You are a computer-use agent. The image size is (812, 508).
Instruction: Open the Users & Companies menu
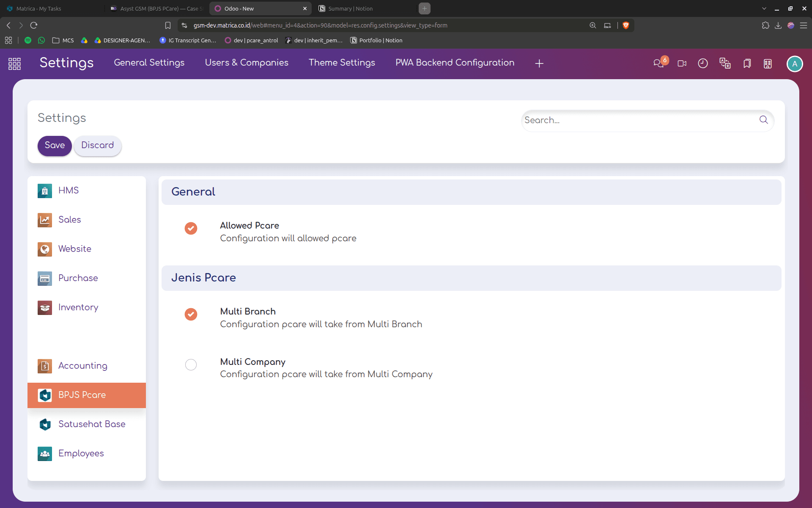(x=247, y=63)
